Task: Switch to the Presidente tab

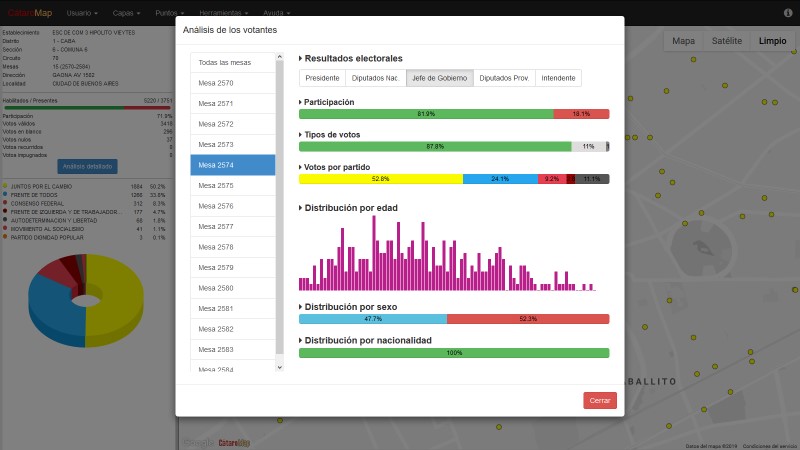Action: pyautogui.click(x=322, y=78)
